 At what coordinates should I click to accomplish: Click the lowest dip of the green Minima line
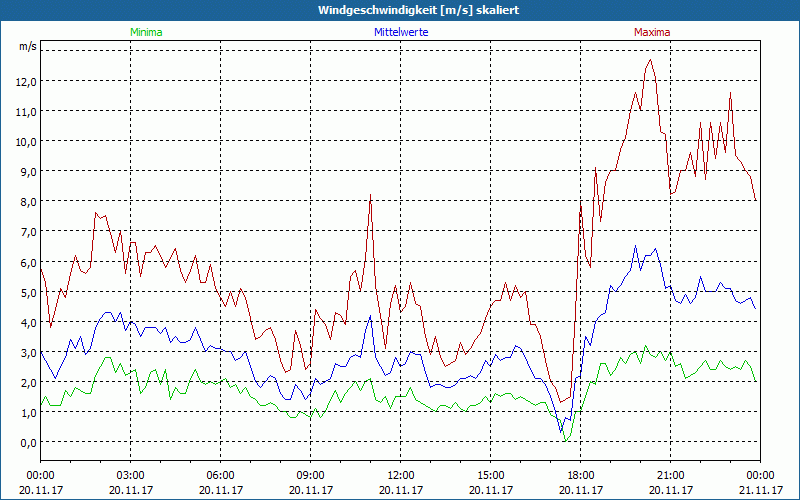point(566,440)
